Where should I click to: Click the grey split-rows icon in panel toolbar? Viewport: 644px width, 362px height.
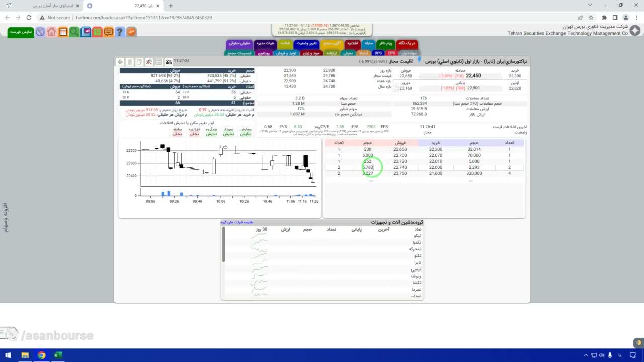[x=158, y=62]
